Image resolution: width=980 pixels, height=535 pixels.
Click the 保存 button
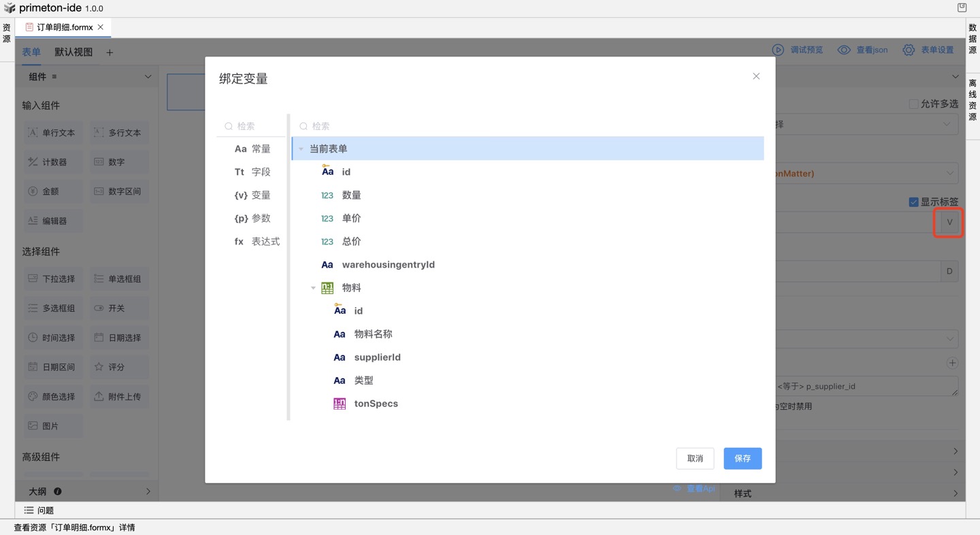coord(742,458)
